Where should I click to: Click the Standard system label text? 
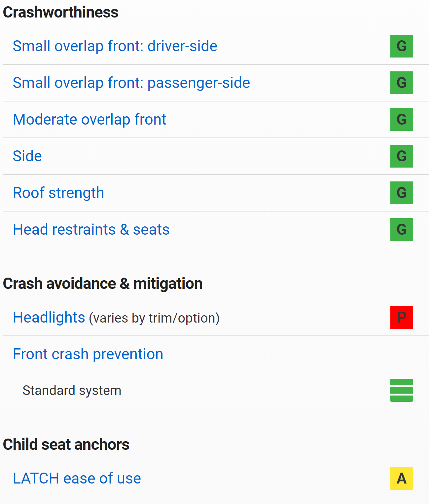pos(72,390)
